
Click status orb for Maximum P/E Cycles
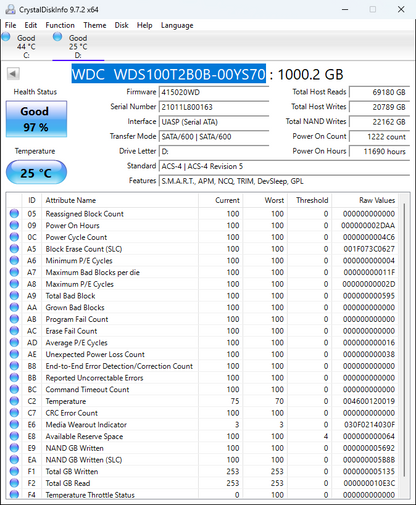click(14, 284)
